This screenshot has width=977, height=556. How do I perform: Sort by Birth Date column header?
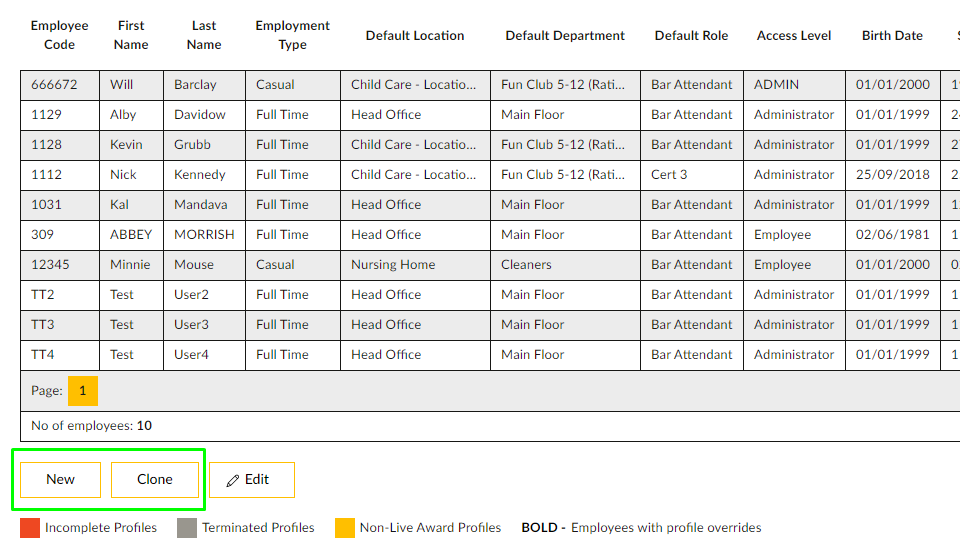click(892, 36)
